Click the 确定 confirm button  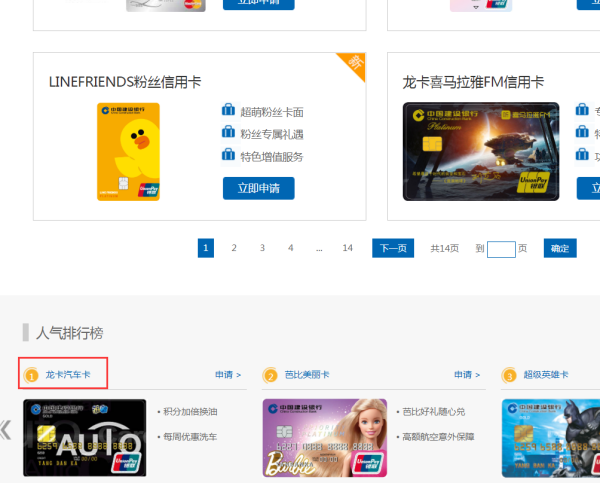pyautogui.click(x=560, y=248)
